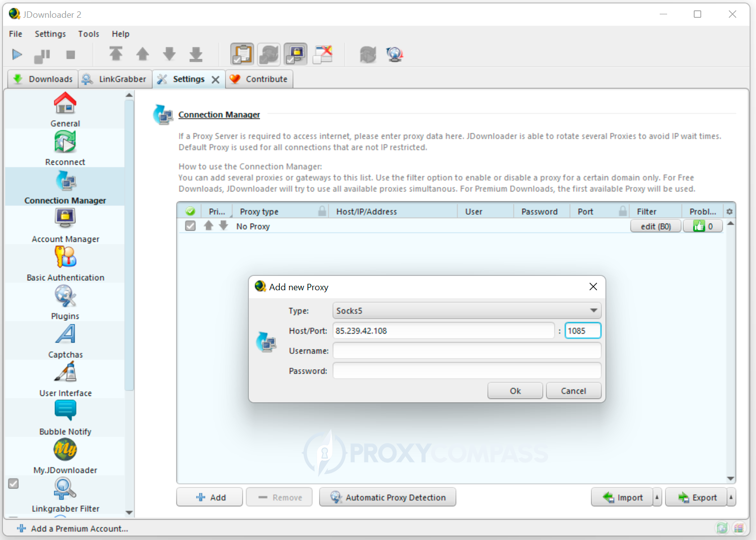Click the Export button
Screen dimensions: 756x540
click(696, 497)
